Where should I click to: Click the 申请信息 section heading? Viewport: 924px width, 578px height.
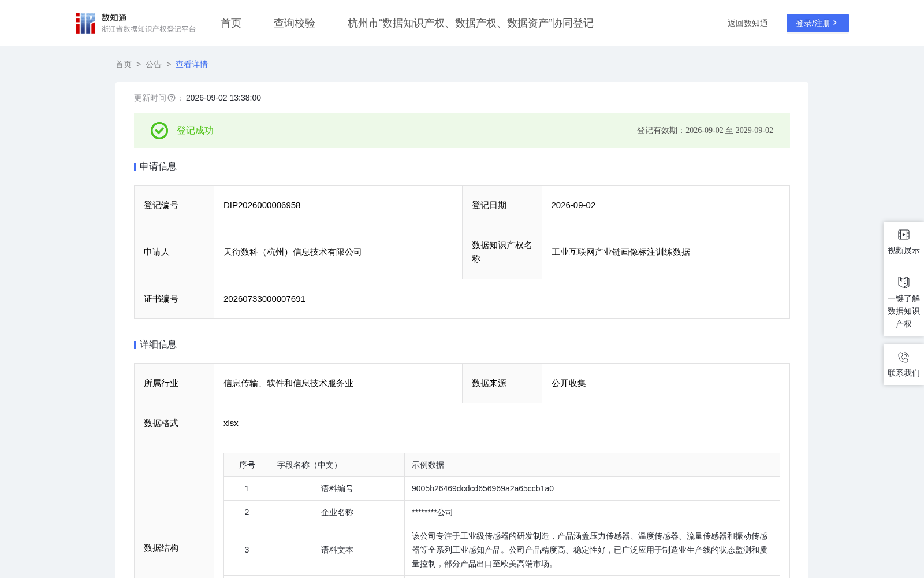[158, 166]
